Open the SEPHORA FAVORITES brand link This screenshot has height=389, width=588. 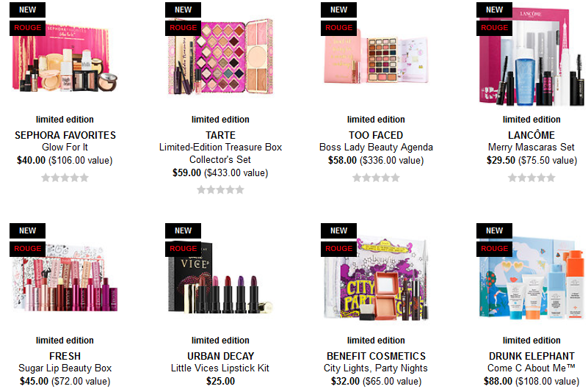65,135
